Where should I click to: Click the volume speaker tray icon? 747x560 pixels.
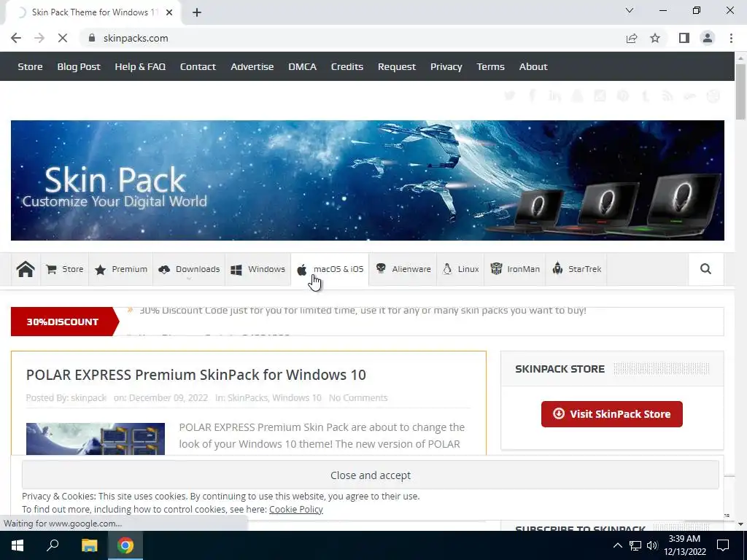pos(651,545)
